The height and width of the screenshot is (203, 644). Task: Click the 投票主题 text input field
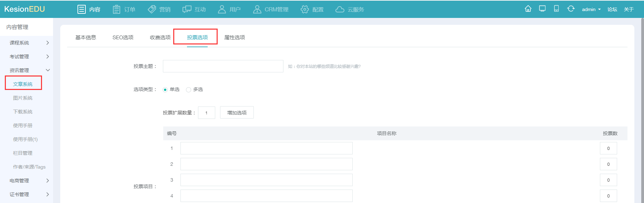pyautogui.click(x=223, y=66)
